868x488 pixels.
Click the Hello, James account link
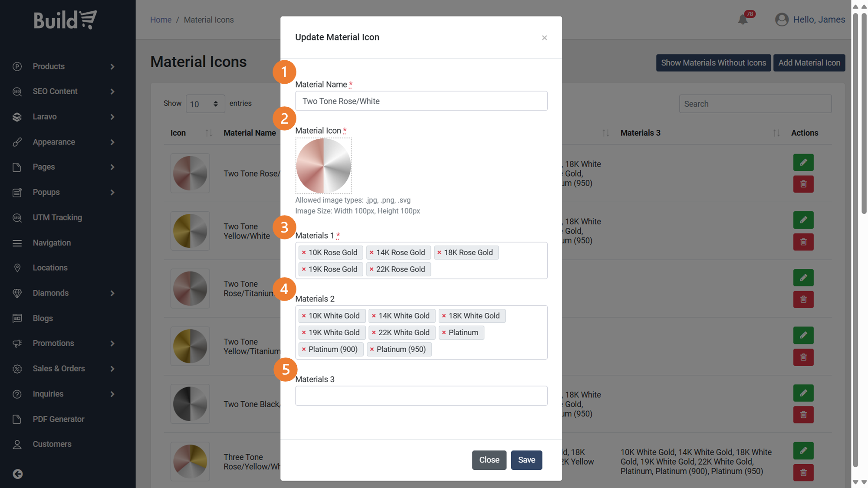point(819,20)
